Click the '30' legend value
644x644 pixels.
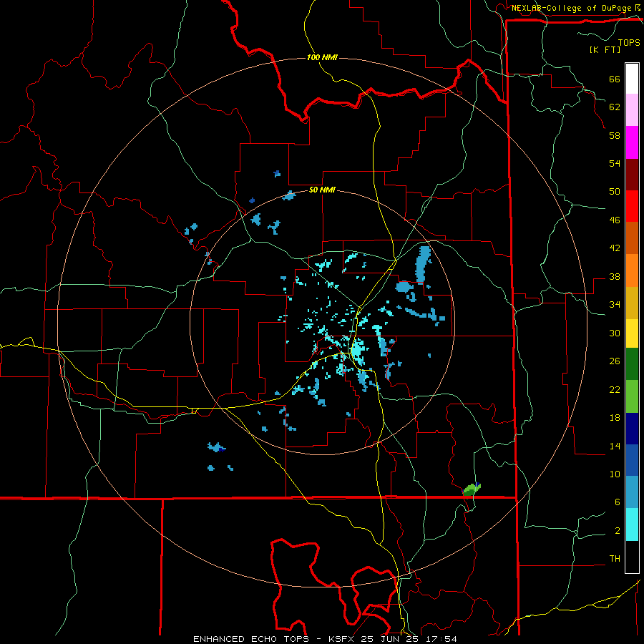tap(615, 333)
